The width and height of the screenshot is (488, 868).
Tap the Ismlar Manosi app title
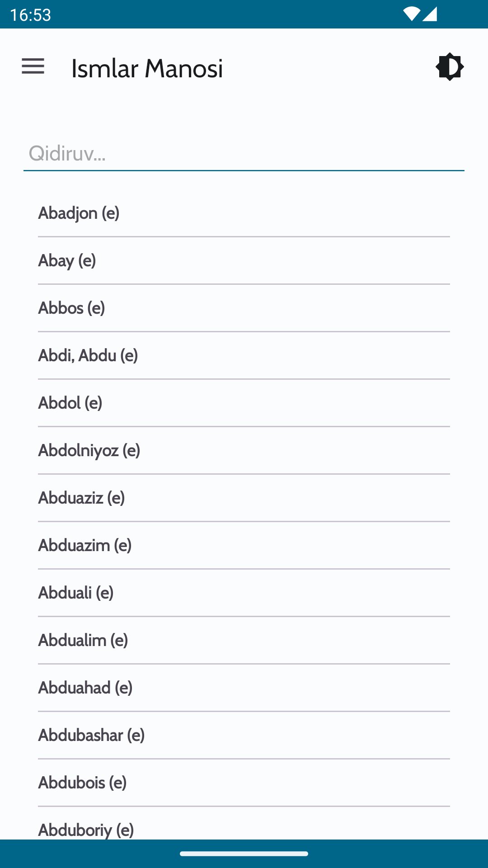[147, 68]
